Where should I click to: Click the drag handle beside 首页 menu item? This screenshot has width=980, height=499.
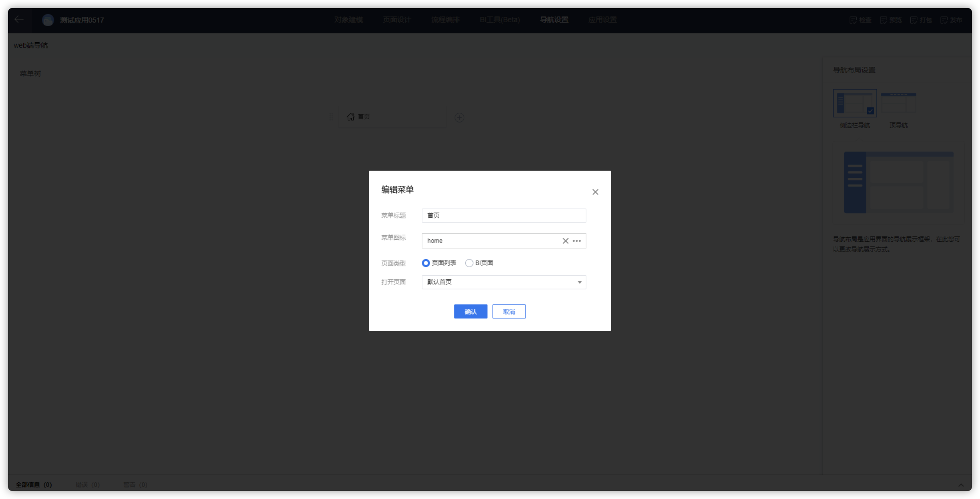[x=331, y=117]
